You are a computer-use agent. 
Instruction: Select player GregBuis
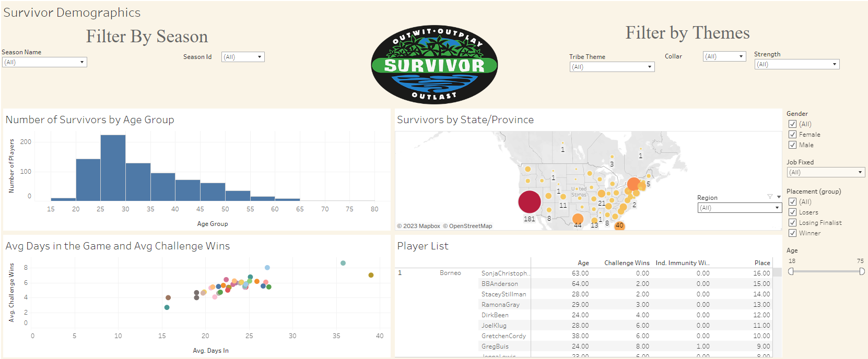click(495, 346)
